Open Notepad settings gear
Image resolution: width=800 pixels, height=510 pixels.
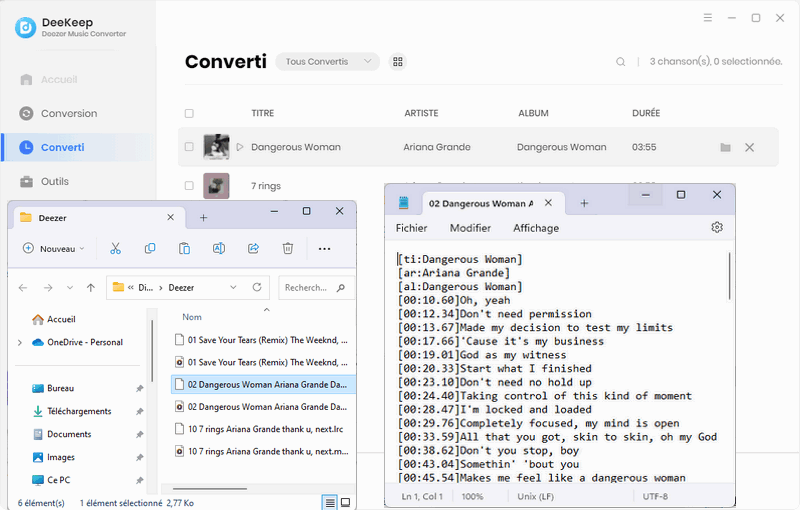tap(717, 228)
